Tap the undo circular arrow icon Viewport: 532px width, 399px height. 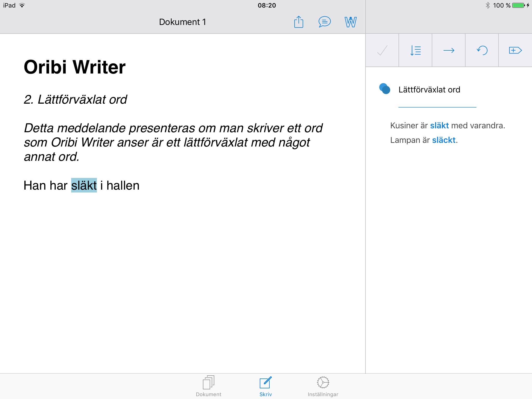[x=482, y=50]
